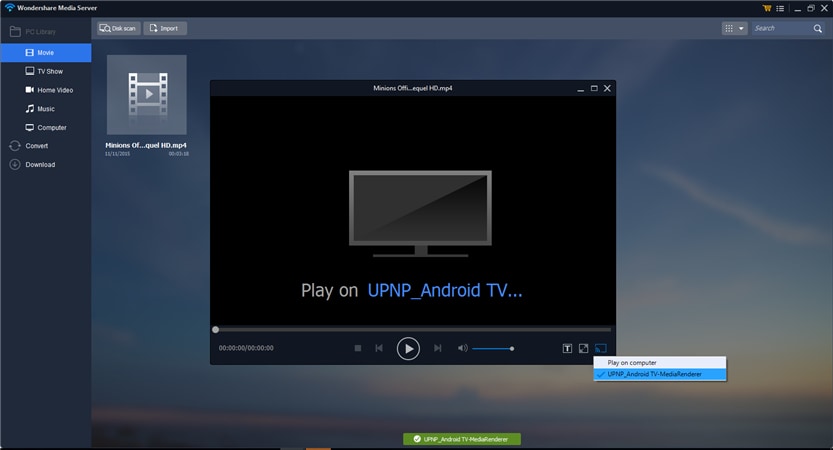The height and width of the screenshot is (450, 833).
Task: Open the Download section
Action: [x=46, y=165]
